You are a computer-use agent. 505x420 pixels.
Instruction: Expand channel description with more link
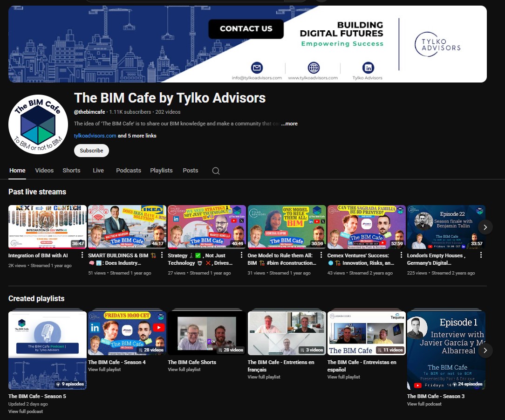(289, 124)
